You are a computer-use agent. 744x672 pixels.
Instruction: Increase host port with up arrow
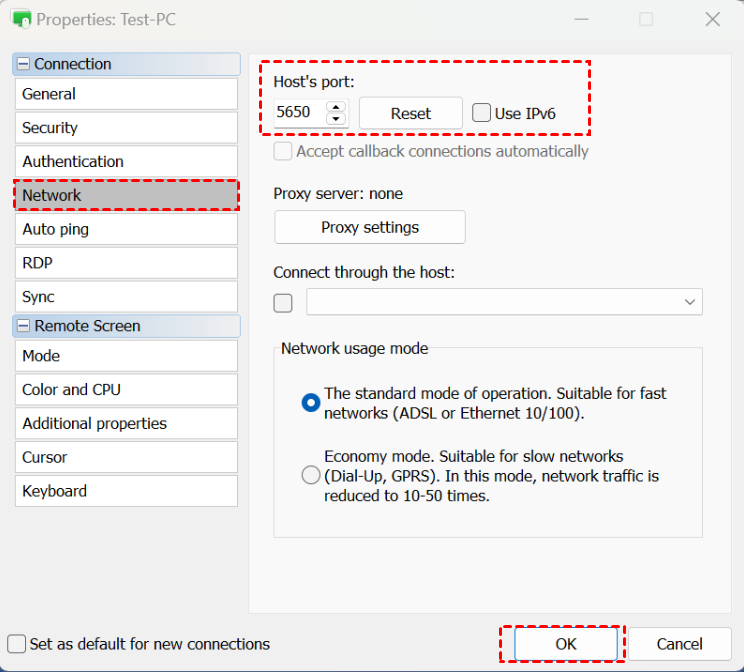pyautogui.click(x=336, y=107)
